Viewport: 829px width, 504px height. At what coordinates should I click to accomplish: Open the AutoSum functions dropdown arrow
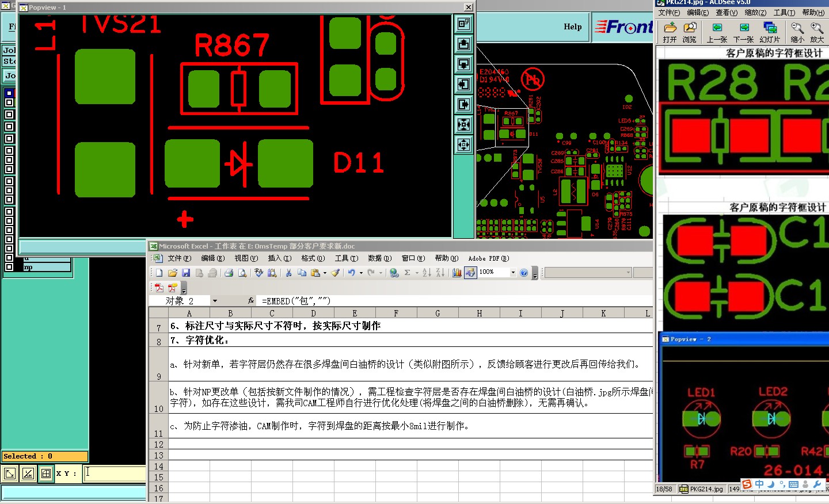tap(417, 273)
